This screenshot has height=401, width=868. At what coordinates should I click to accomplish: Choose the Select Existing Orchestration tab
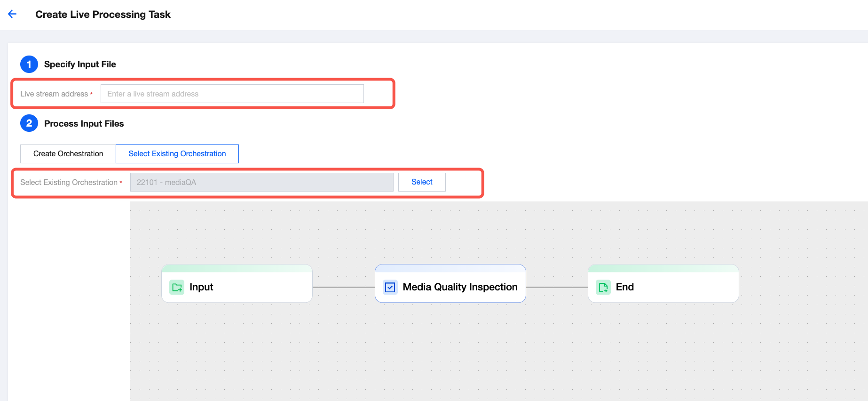click(177, 154)
